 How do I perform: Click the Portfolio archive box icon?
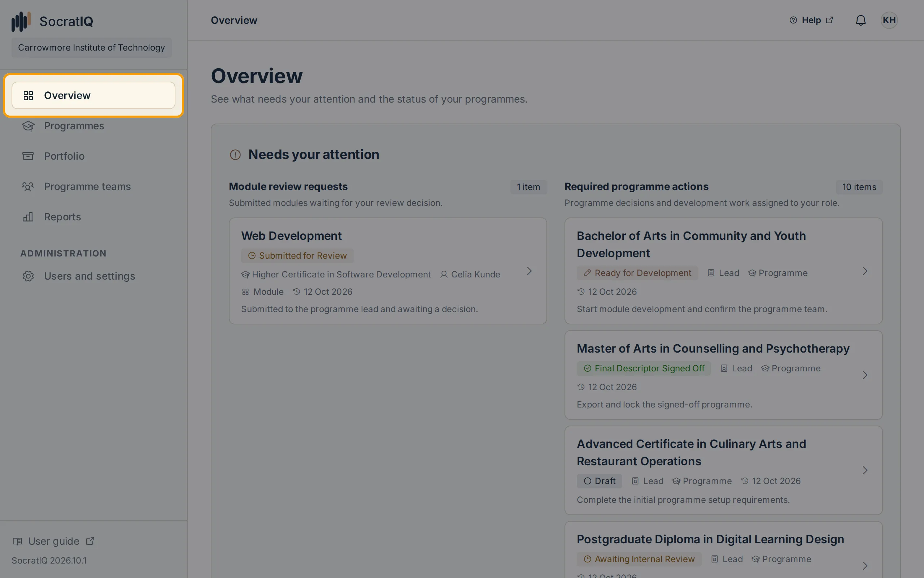[28, 156]
